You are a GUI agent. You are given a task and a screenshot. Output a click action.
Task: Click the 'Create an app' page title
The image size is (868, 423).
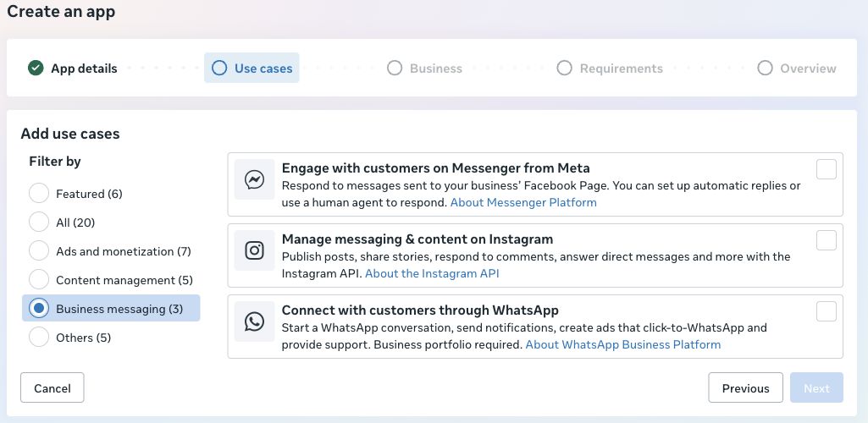click(61, 12)
